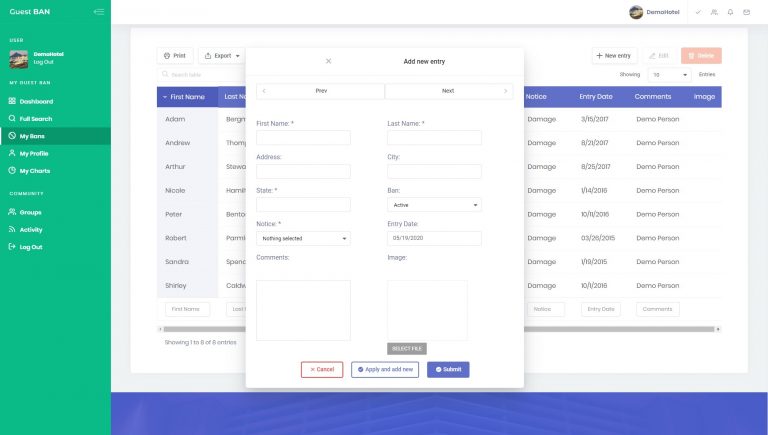
Task: Click the DemoHotel avatar in top bar
Action: (636, 12)
